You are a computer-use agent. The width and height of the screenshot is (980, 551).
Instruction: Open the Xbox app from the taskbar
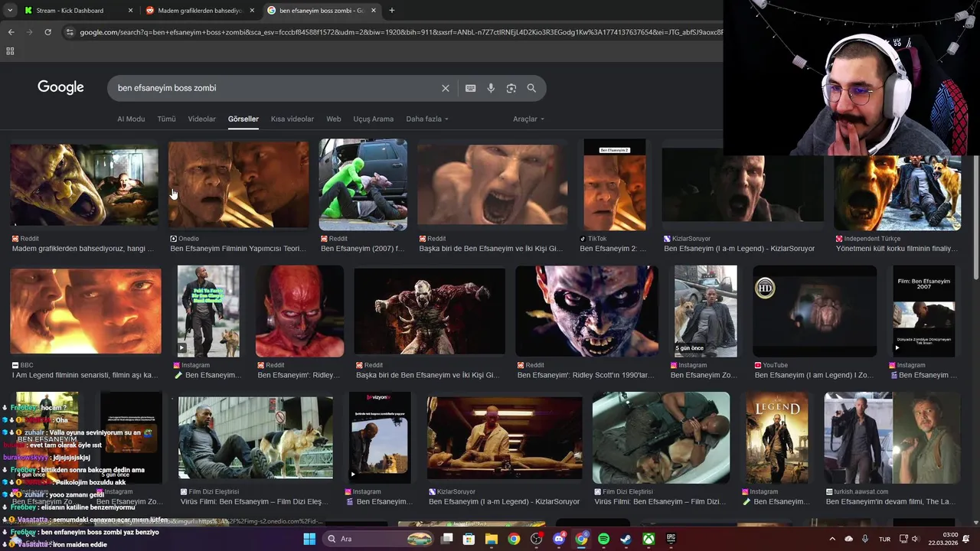click(648, 539)
